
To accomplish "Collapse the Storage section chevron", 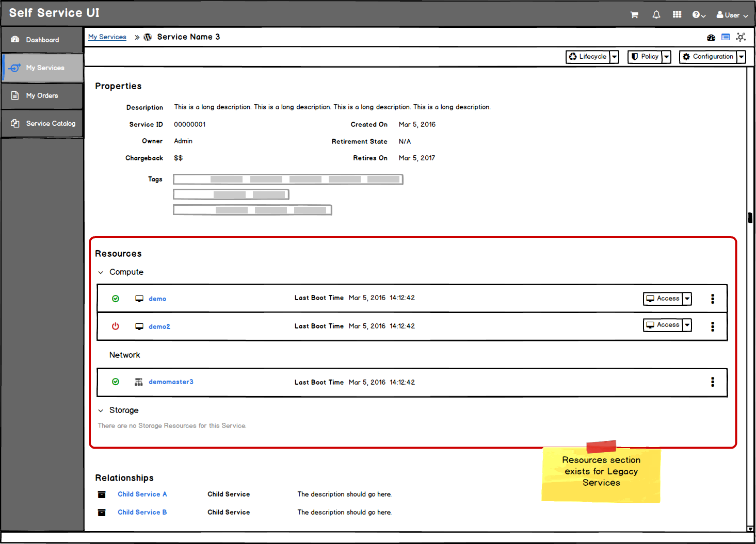I will point(101,410).
